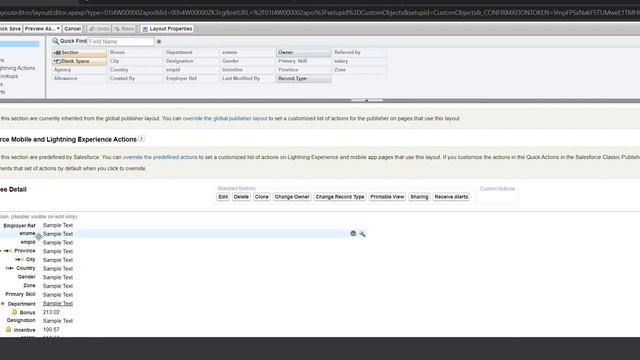This screenshot has width=640, height=360.
Task: Clear the Quick Find search box
Action: 159,41
